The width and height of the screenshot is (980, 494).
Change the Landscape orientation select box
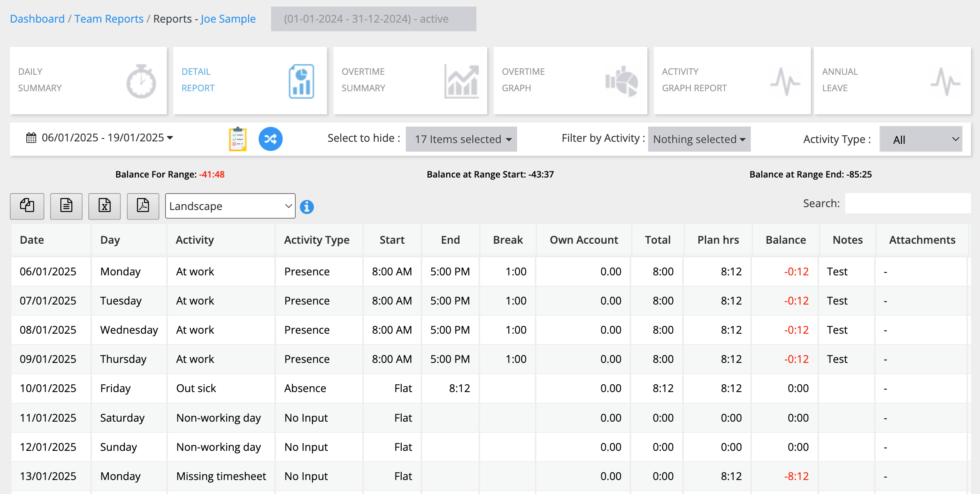[x=230, y=206]
